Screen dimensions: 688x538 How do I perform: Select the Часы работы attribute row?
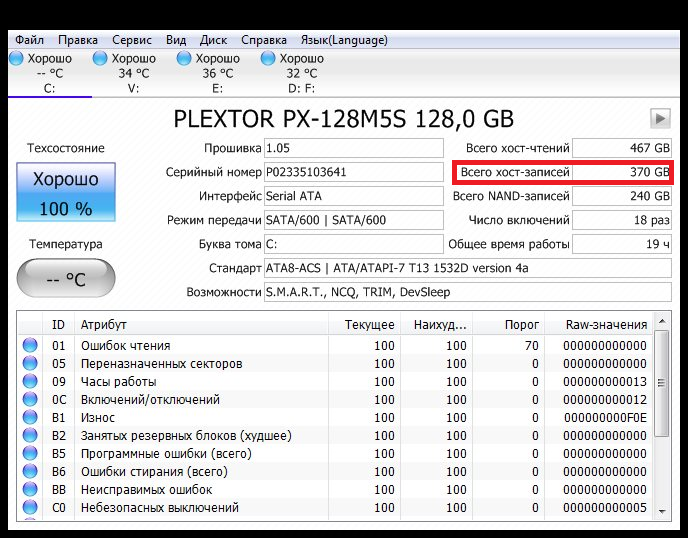[335, 381]
